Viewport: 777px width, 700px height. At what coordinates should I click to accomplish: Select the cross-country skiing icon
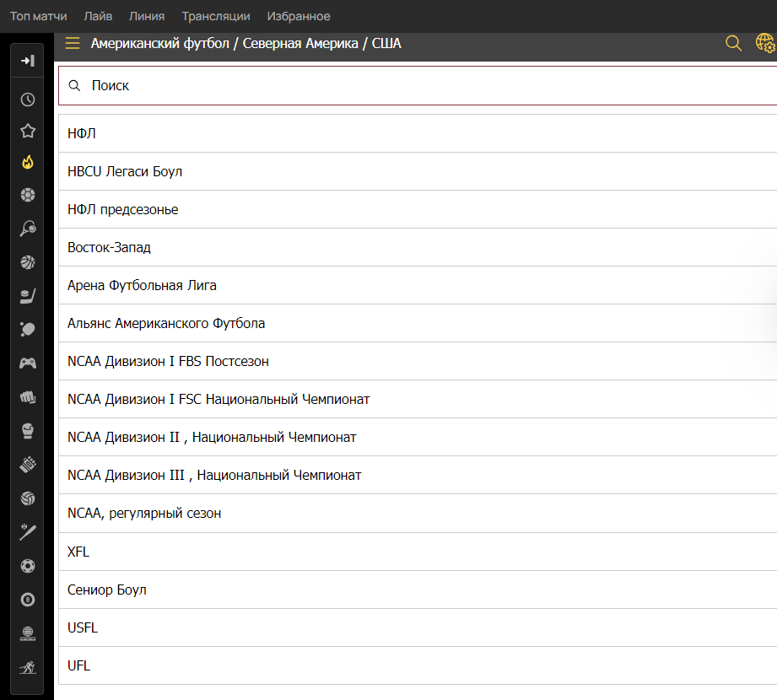[28, 667]
